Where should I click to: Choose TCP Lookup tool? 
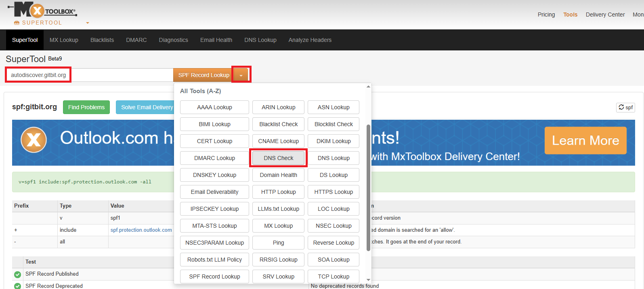[334, 277]
